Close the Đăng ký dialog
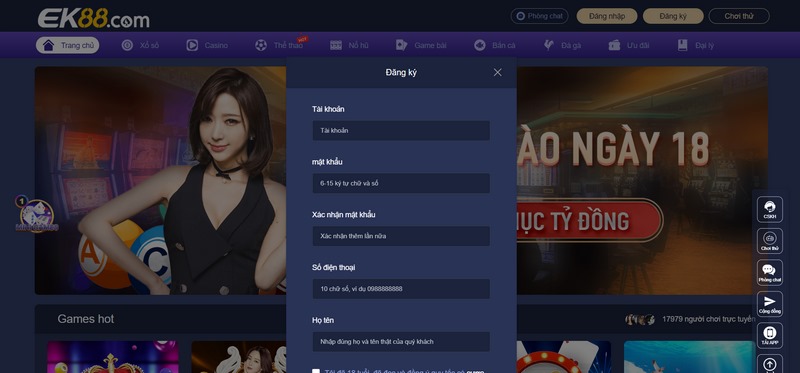Viewport: 800px width, 373px height. click(497, 72)
